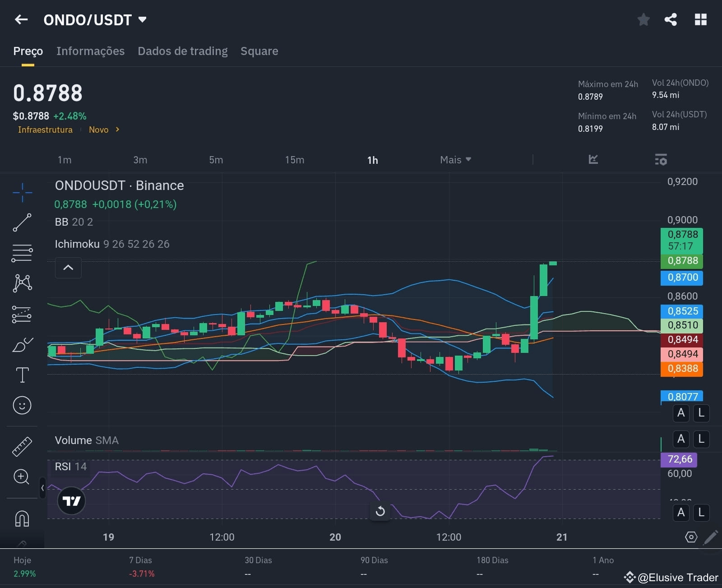
Task: Open the Novo tag link
Action: pos(98,130)
